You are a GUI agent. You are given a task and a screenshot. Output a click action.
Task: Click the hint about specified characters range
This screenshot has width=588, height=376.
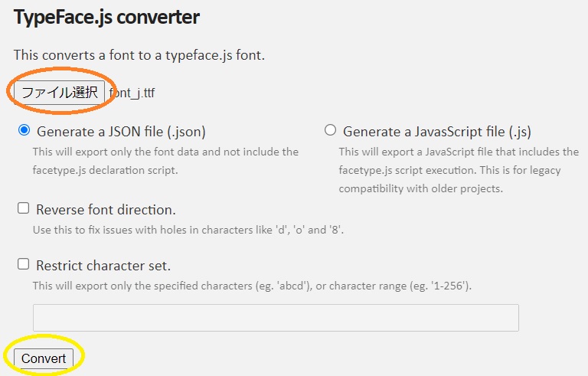click(x=252, y=286)
